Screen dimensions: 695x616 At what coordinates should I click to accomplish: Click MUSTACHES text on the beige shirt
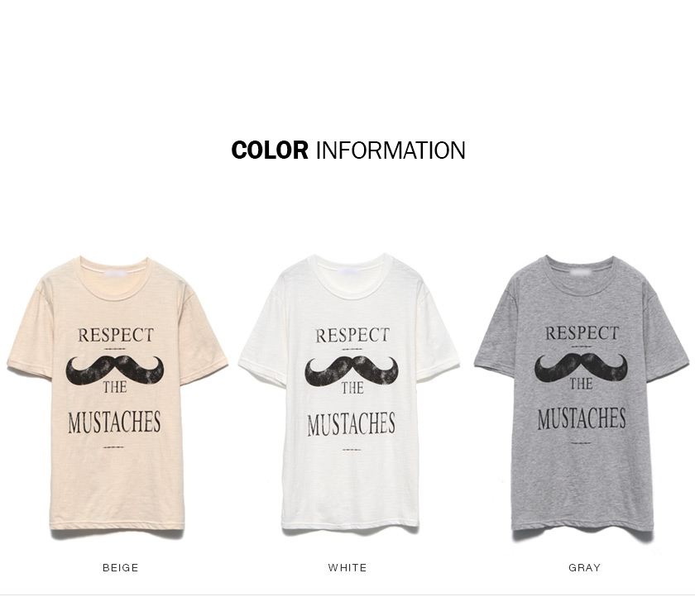[114, 422]
